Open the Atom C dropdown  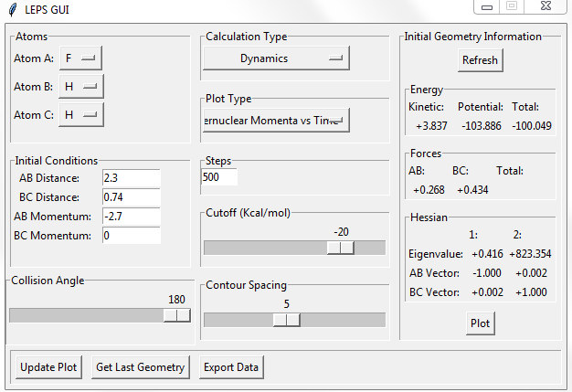(81, 115)
